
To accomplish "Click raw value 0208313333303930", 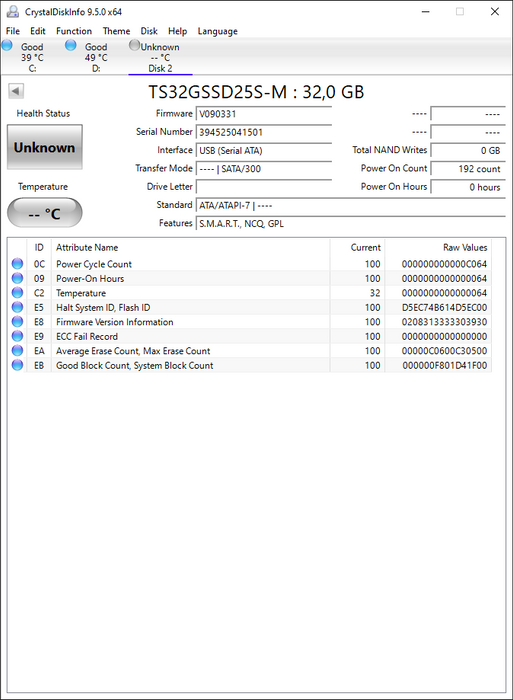I will pyautogui.click(x=444, y=322).
